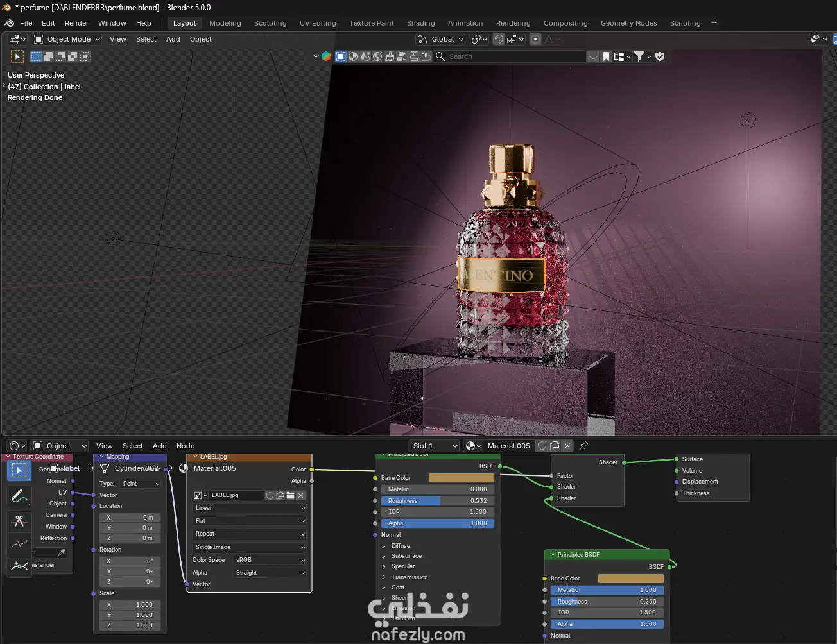Choose the Set New Selection mode icon
This screenshot has width=837, height=644.
pos(36,56)
